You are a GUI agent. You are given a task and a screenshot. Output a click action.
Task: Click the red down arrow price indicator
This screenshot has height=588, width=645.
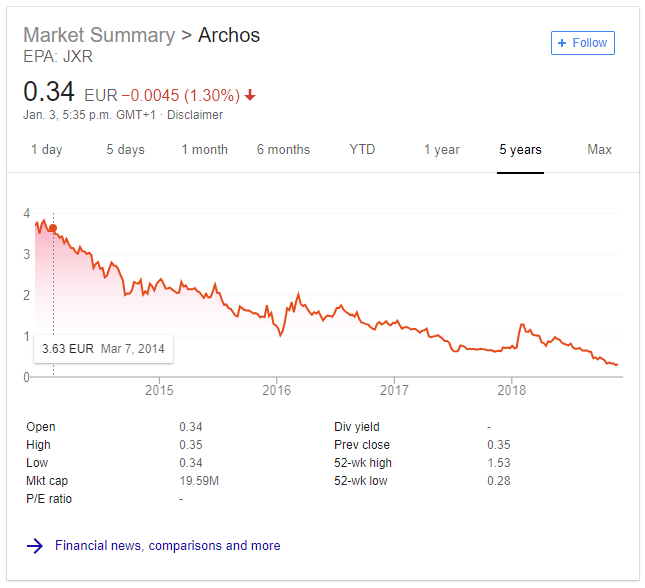click(x=250, y=95)
